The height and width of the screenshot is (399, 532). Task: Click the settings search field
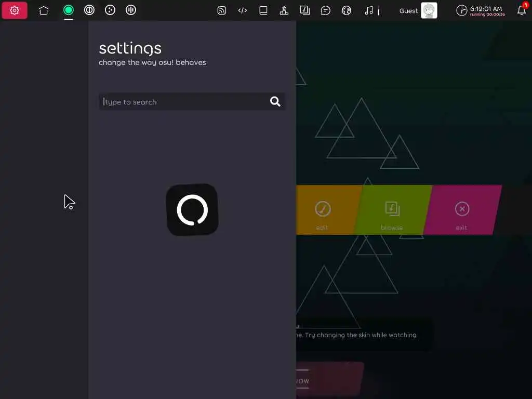click(x=192, y=101)
